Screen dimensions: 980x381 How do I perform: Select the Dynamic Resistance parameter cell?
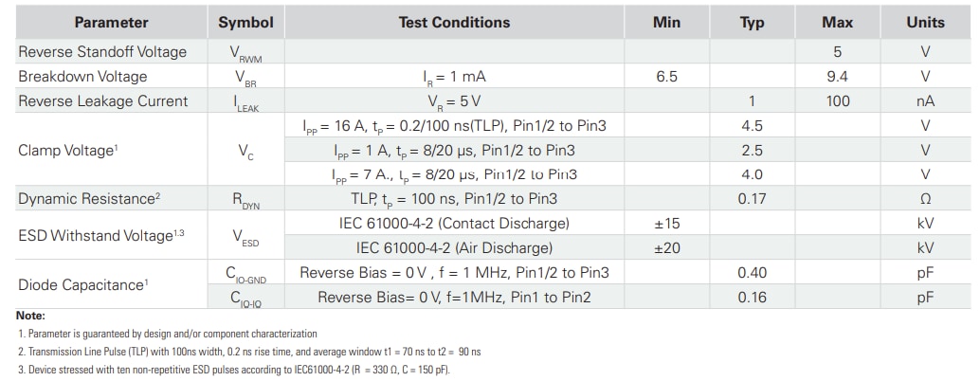click(87, 199)
